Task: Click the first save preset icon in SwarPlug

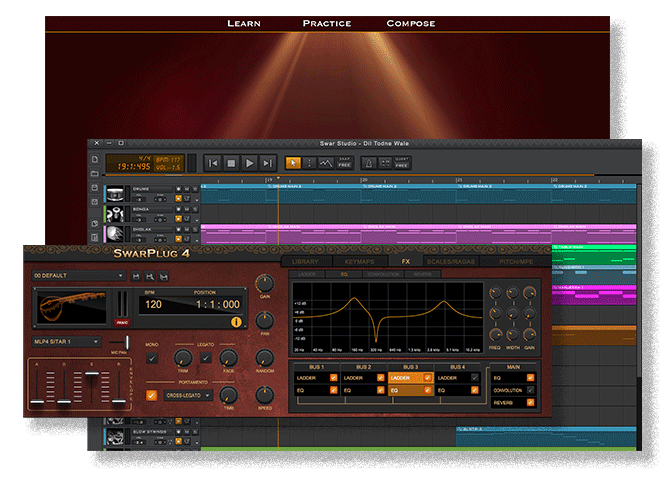Action: (x=136, y=277)
